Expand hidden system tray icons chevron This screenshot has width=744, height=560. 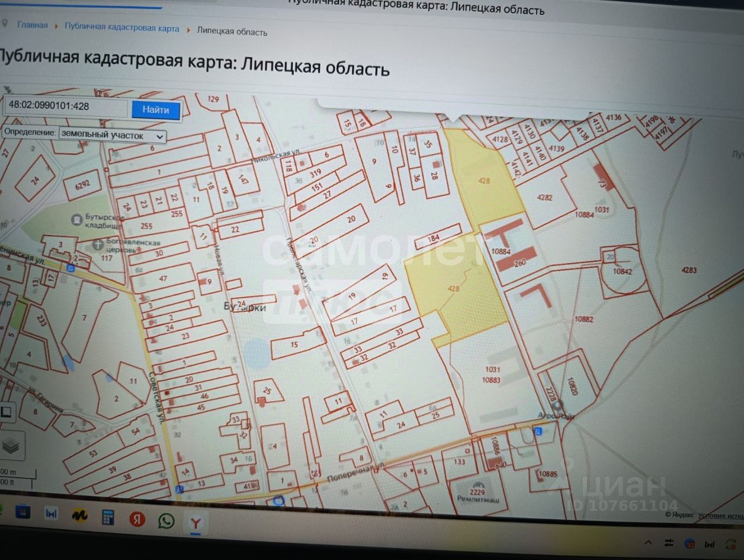(x=649, y=543)
